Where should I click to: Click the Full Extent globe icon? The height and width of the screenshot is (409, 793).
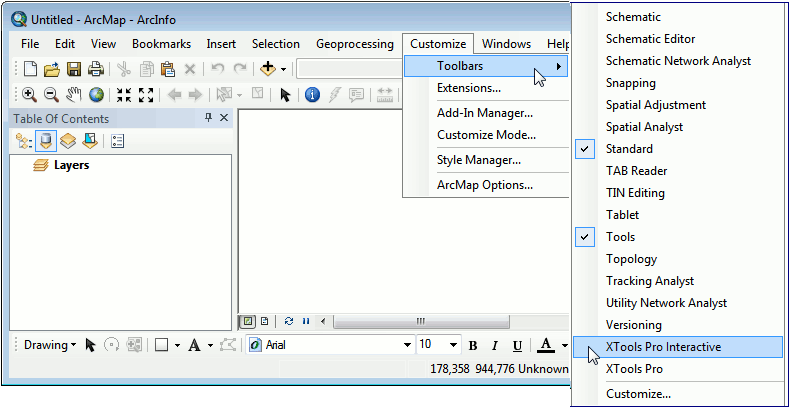[96, 95]
